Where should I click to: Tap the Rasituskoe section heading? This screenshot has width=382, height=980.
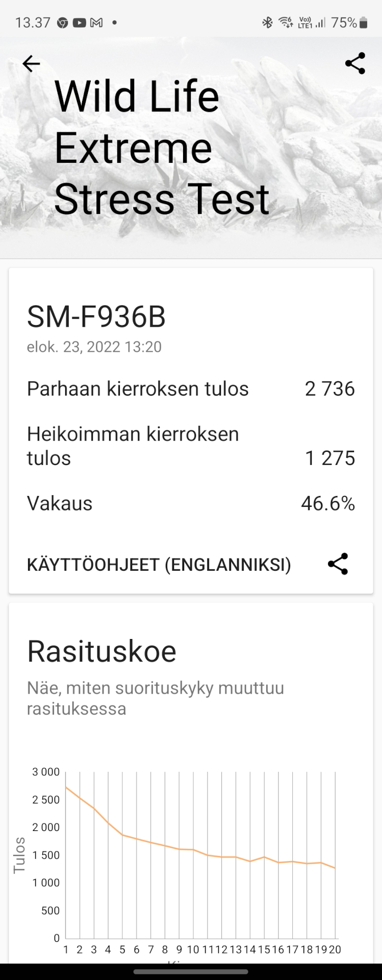[101, 651]
